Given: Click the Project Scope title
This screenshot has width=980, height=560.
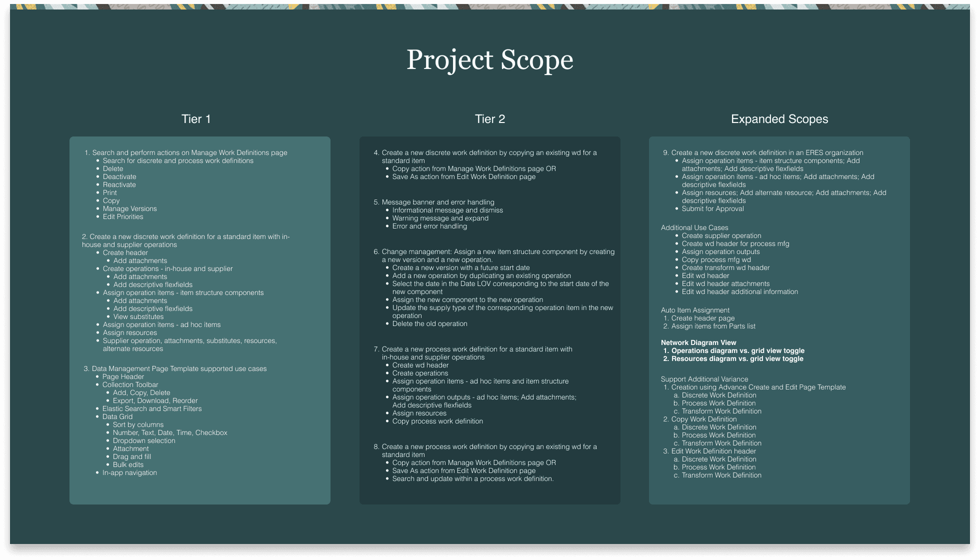Looking at the screenshot, I should click(489, 60).
